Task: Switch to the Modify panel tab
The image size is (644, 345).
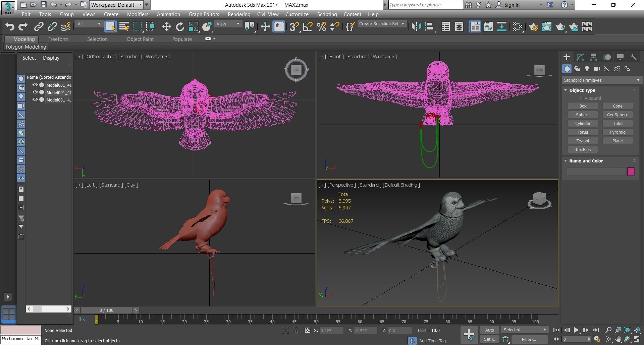Action: point(580,57)
